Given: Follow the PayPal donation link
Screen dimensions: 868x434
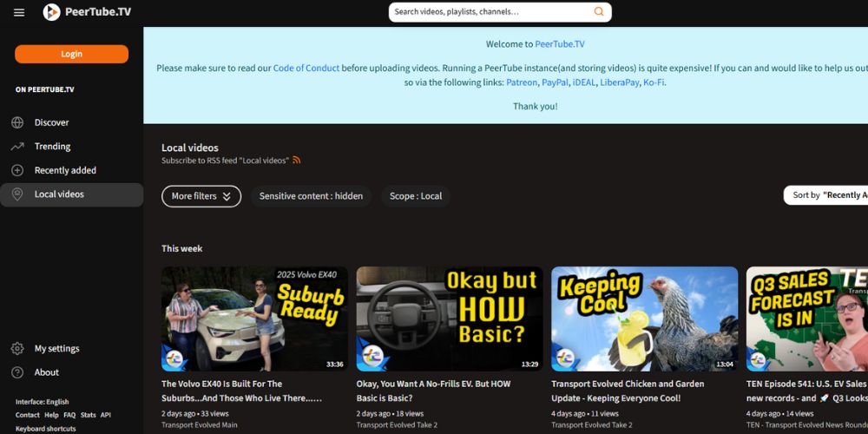Looking at the screenshot, I should coord(555,82).
